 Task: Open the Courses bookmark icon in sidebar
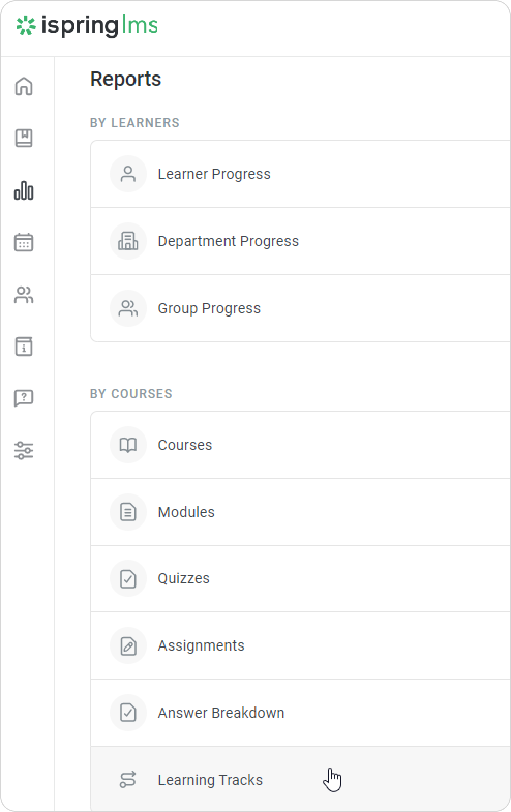coord(24,138)
